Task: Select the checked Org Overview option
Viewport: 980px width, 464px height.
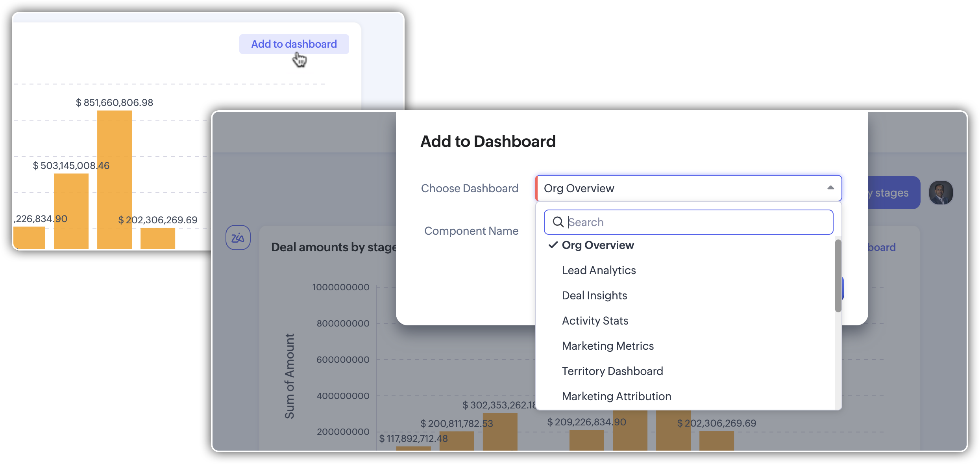Action: click(x=598, y=245)
